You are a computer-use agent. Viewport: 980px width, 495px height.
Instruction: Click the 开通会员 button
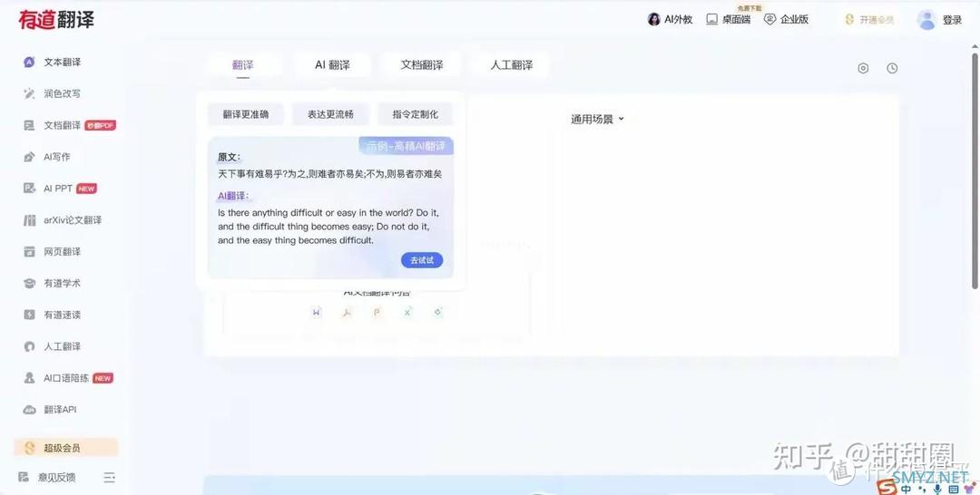tap(869, 19)
